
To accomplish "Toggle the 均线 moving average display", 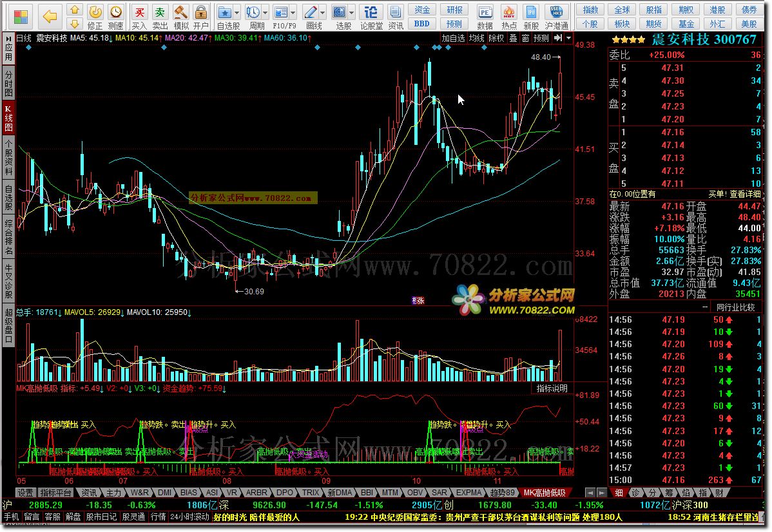I will pos(476,38).
